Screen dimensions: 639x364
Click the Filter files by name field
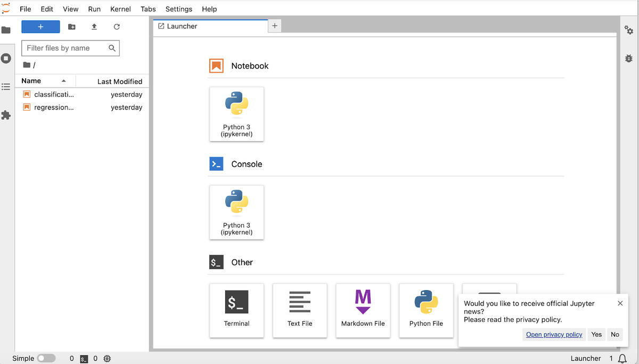[70, 48]
